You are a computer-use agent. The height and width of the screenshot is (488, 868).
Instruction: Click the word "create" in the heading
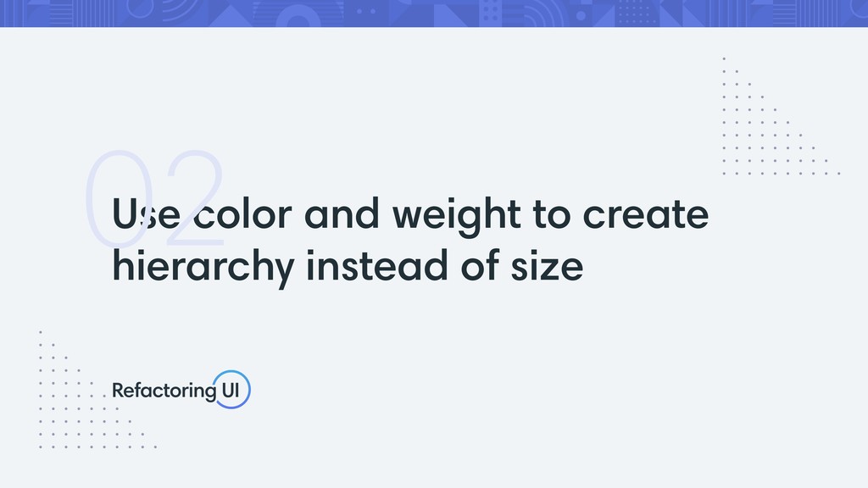(646, 214)
